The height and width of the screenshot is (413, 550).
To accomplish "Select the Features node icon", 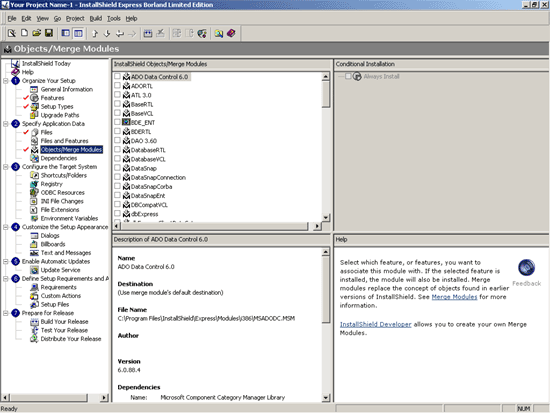I will [34, 98].
